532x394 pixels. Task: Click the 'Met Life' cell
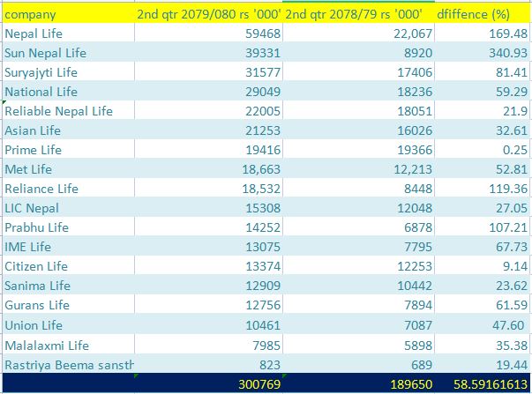[x=68, y=169]
